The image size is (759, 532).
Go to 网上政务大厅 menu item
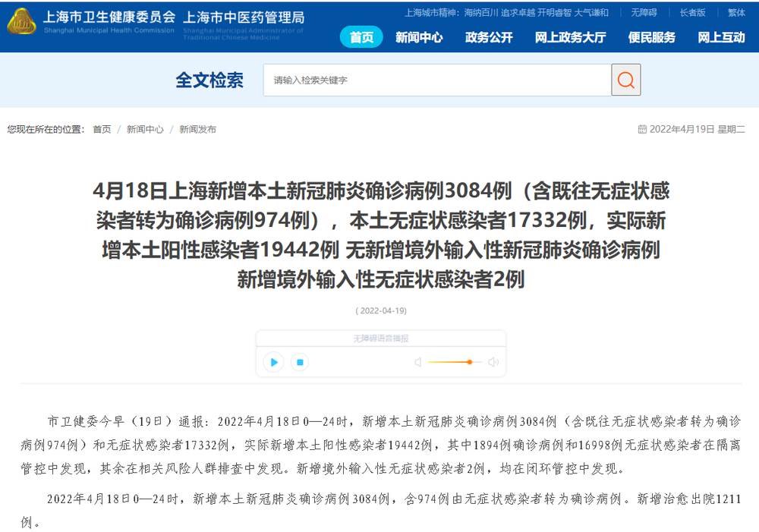pyautogui.click(x=570, y=37)
